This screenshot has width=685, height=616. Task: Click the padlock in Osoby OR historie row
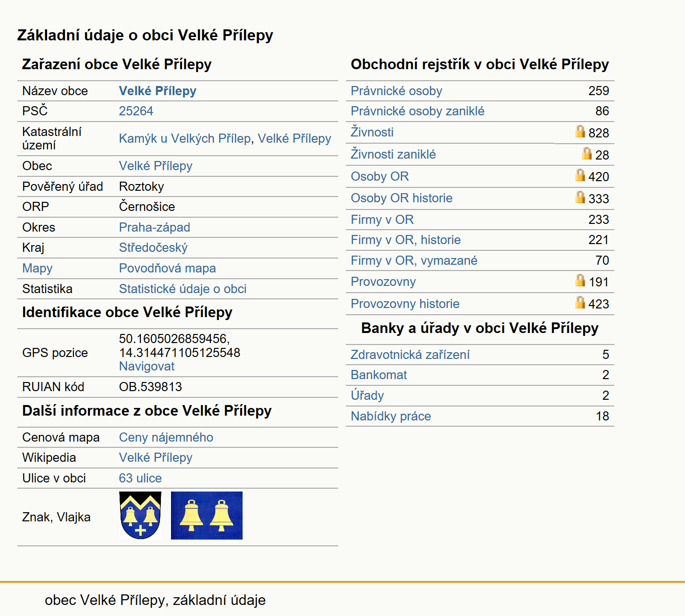(580, 197)
